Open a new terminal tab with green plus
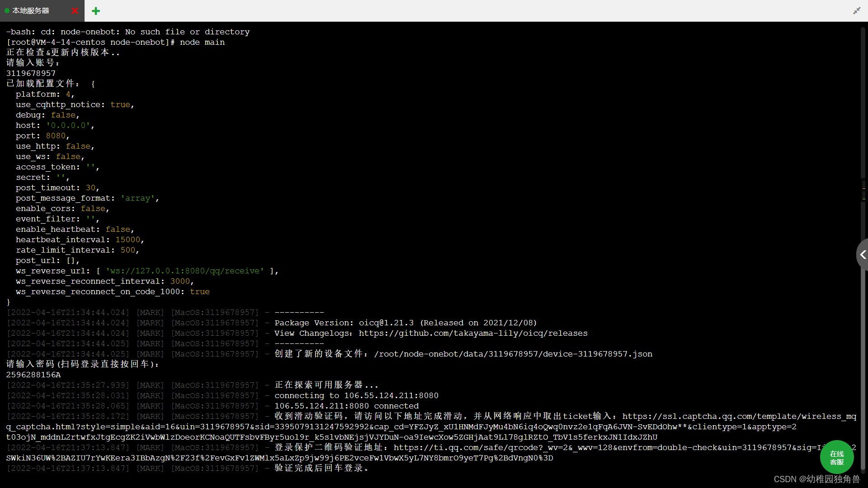This screenshot has width=868, height=488. point(96,11)
